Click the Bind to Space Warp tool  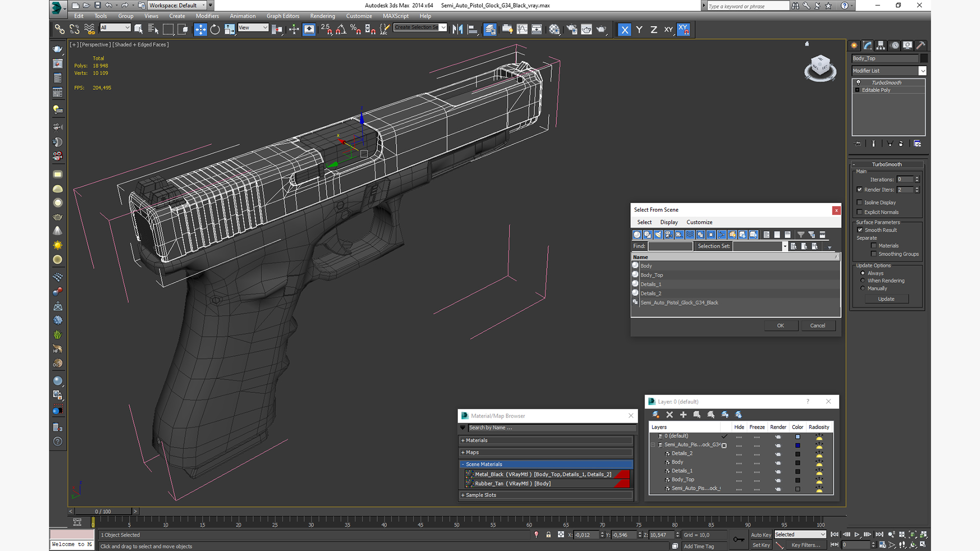click(x=89, y=30)
